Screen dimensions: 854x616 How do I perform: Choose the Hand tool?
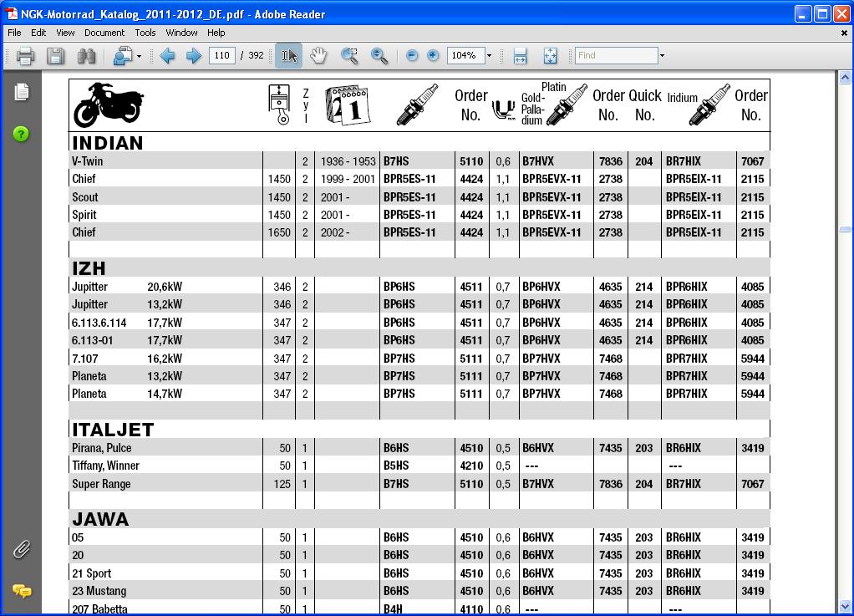[x=318, y=55]
